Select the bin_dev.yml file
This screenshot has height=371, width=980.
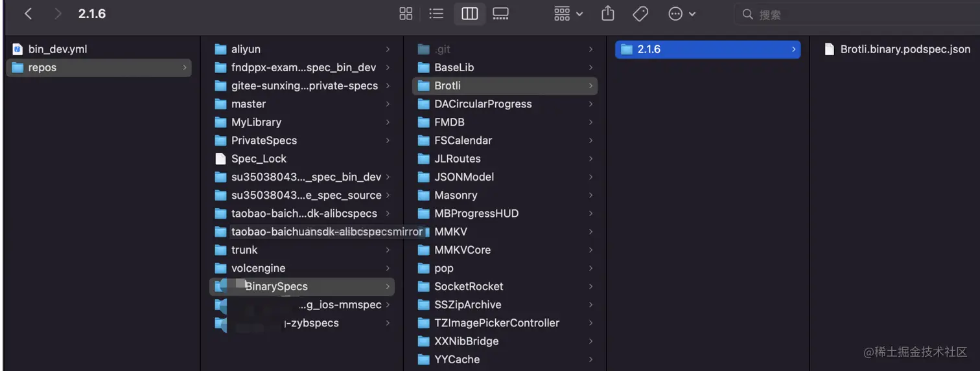tap(99, 49)
